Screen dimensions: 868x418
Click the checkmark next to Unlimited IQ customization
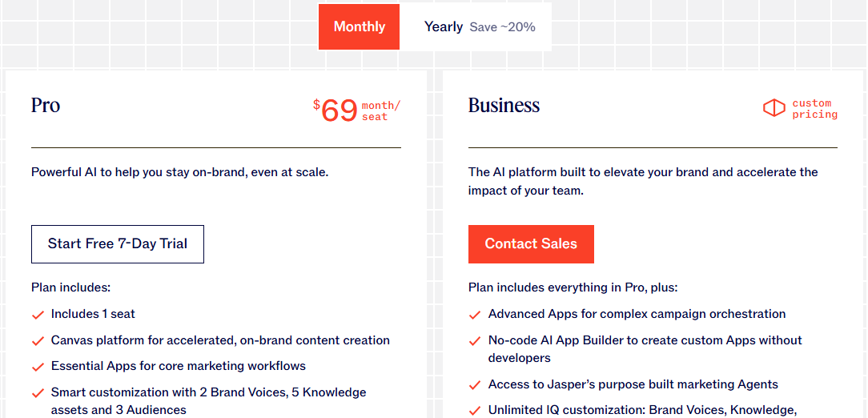(475, 411)
